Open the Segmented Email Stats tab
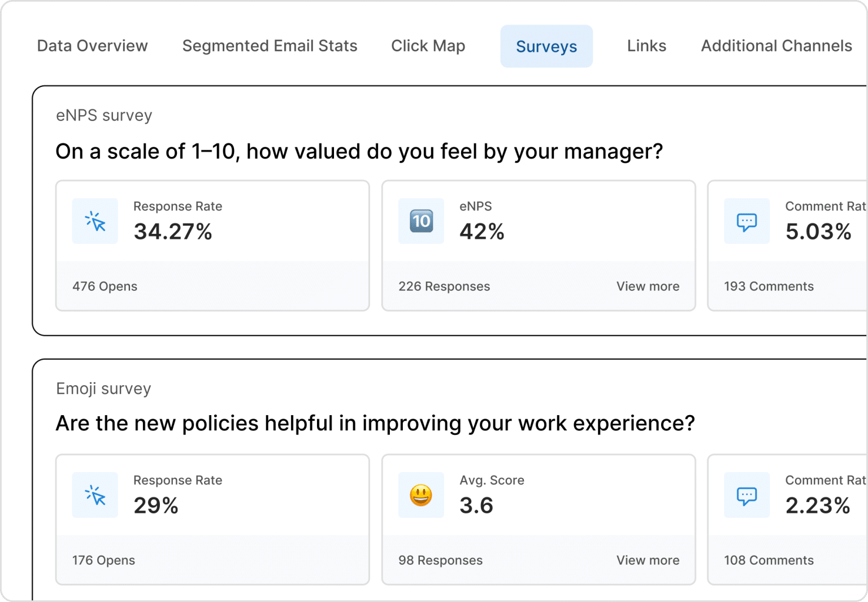This screenshot has height=602, width=868. 270,46
